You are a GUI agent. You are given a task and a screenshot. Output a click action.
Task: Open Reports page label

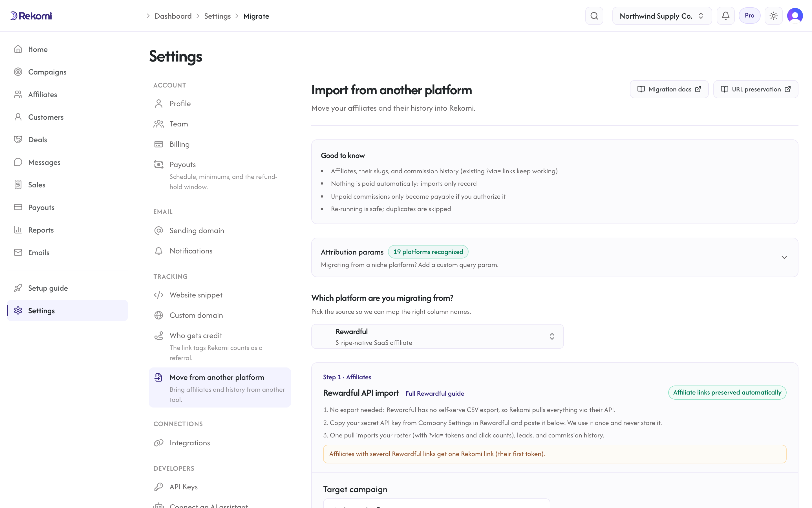point(41,230)
